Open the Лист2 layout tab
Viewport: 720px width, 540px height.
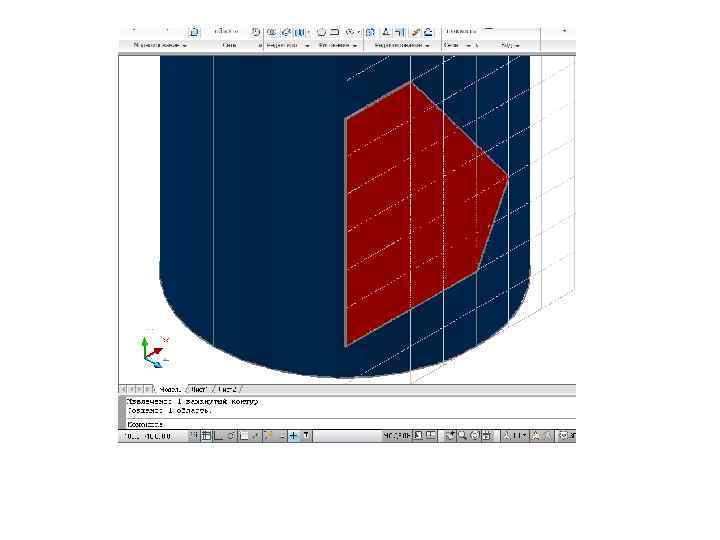tap(227, 389)
